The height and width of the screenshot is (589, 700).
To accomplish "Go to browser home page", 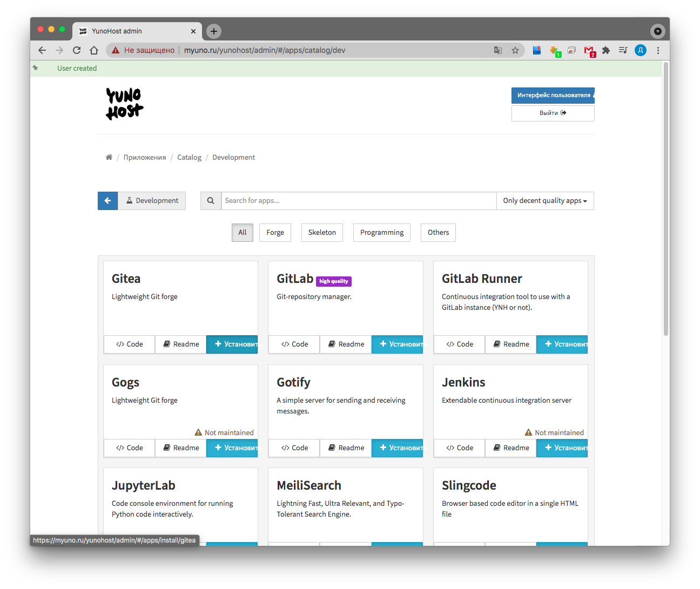I will pos(94,50).
